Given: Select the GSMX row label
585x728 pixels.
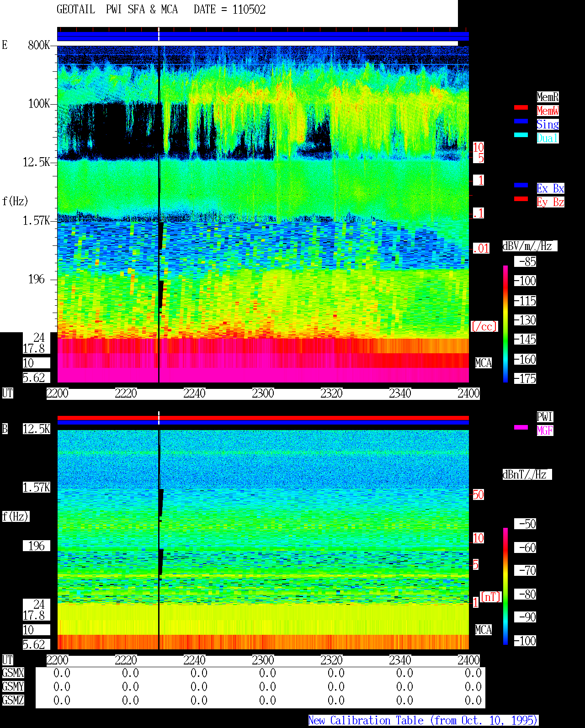Looking at the screenshot, I should click(13, 673).
